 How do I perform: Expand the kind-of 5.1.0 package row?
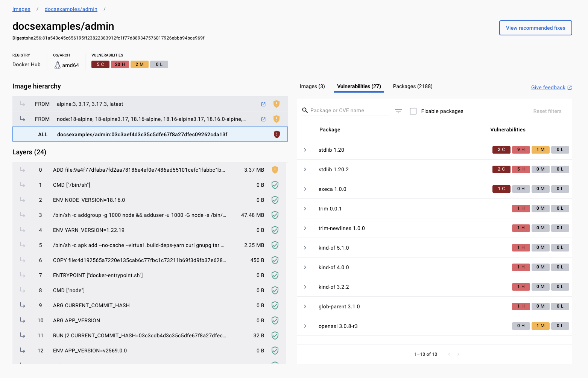point(305,248)
